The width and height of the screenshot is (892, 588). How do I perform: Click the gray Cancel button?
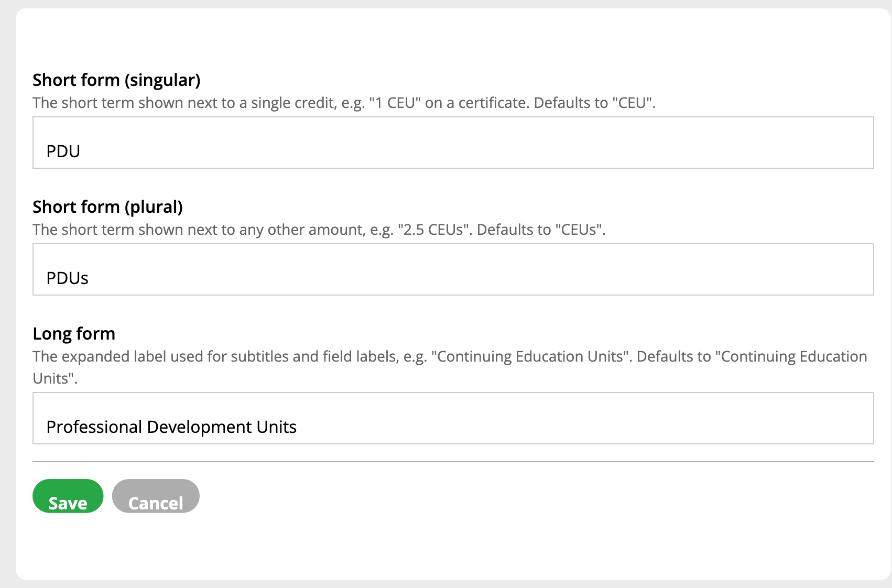[x=156, y=496]
